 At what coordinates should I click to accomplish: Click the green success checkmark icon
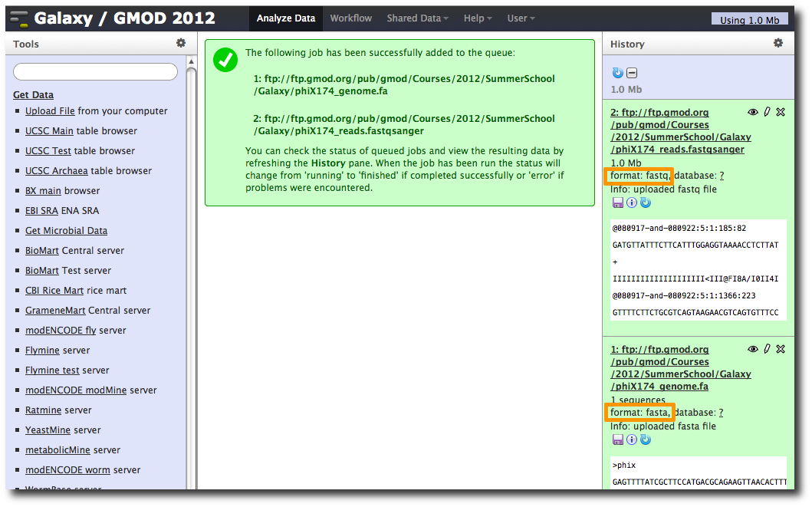[225, 60]
